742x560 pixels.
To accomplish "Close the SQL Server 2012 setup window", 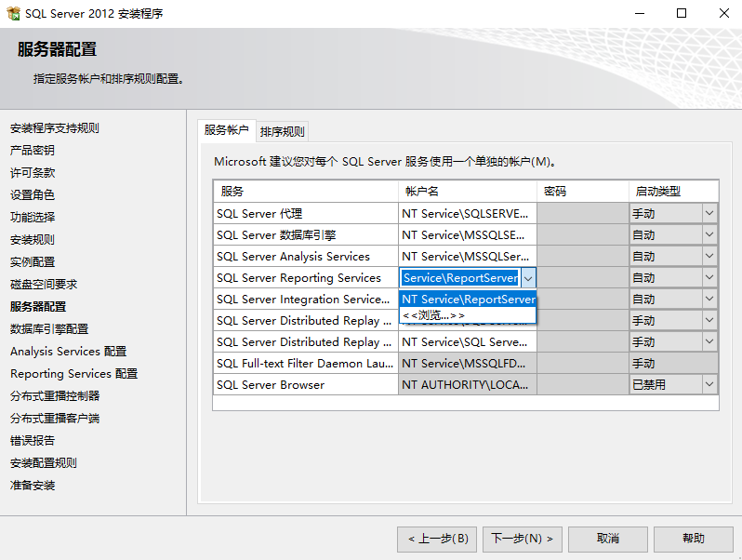I will point(724,13).
